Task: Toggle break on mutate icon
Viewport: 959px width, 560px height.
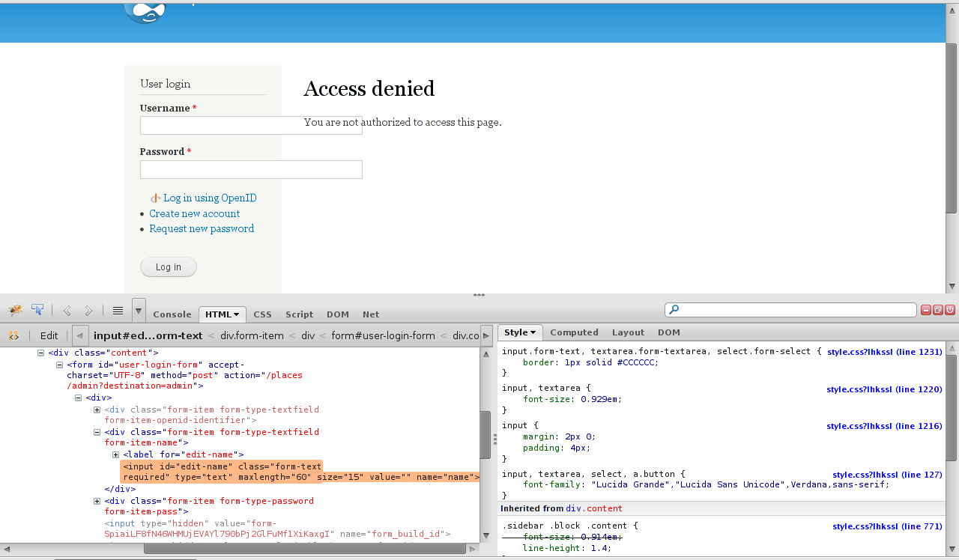Action: click(x=13, y=335)
